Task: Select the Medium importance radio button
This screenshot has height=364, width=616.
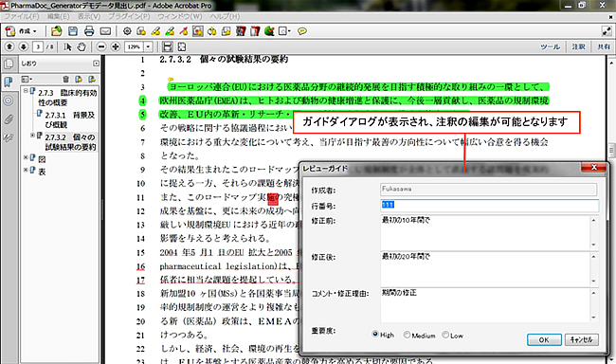Action: coord(407,335)
